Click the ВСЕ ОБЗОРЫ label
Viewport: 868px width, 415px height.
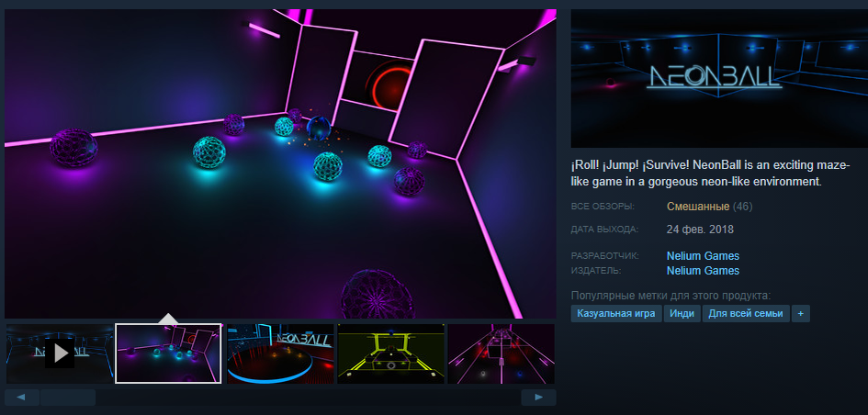(x=603, y=207)
